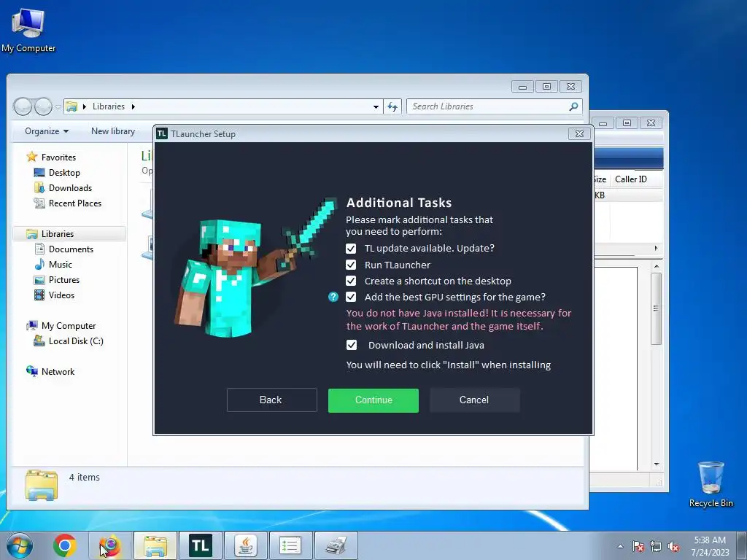Click the Action Center flag tray icon
Screen dimensions: 747x560
point(638,546)
